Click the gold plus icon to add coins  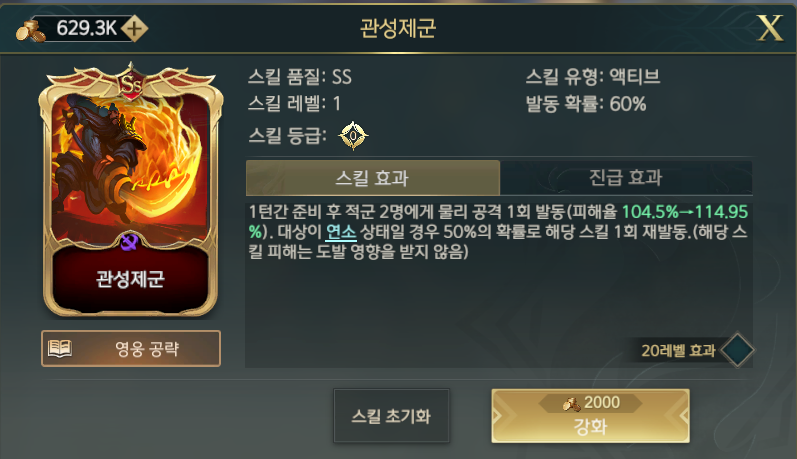tap(135, 29)
